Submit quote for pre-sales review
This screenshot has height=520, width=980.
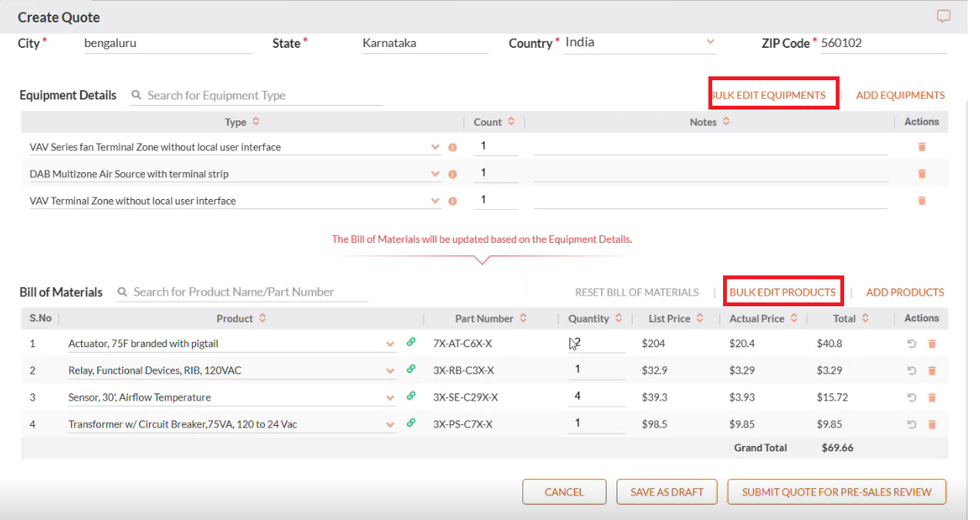click(836, 491)
